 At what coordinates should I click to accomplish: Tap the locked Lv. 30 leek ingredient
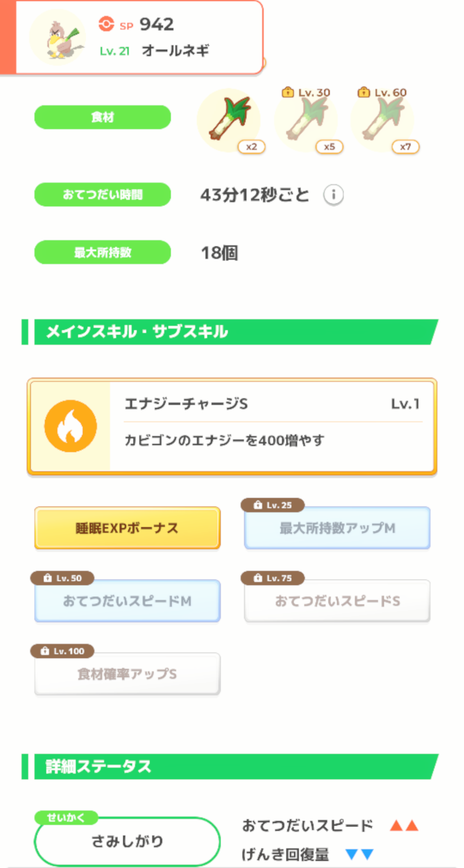point(306,120)
